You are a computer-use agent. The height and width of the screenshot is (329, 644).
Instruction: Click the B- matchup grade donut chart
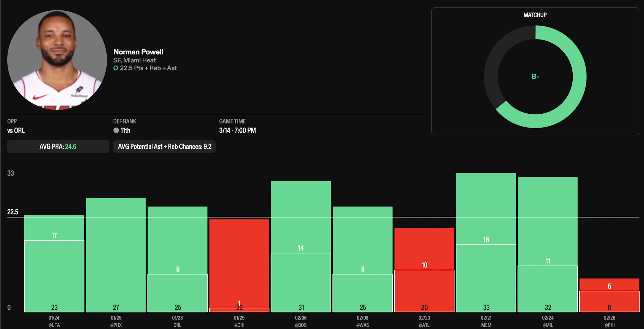(x=535, y=77)
